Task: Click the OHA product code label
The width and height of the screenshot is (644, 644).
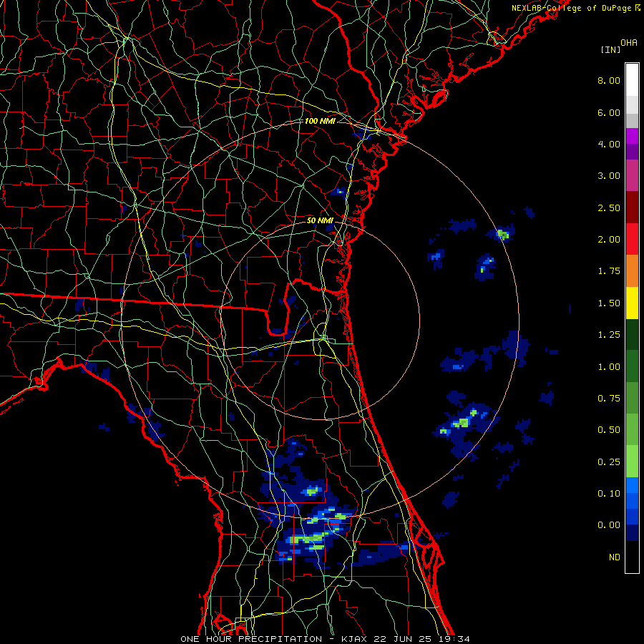Action: (x=629, y=43)
